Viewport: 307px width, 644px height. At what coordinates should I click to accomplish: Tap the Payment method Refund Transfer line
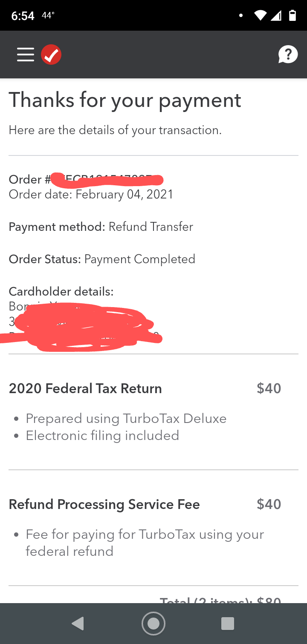click(101, 227)
